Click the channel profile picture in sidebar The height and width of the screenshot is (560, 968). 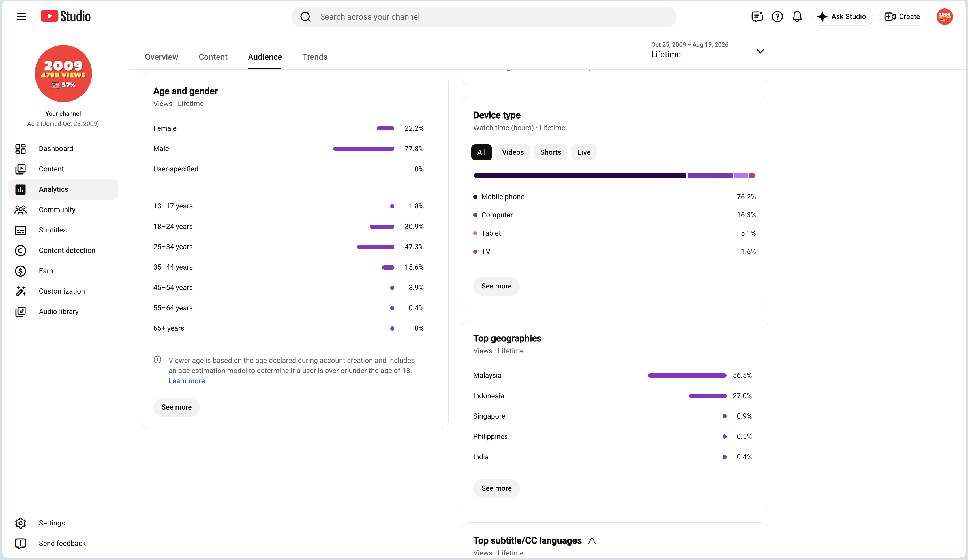63,73
